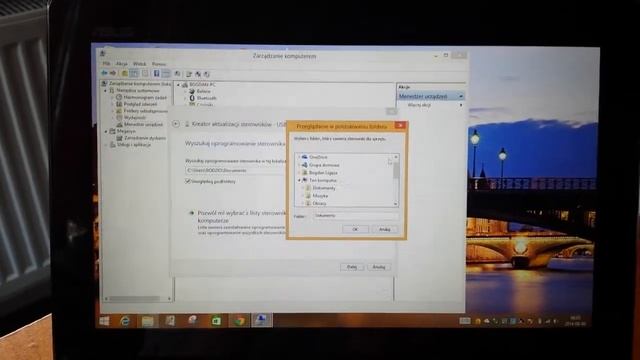
Task: Open the Pomoc menu
Action: point(159,64)
